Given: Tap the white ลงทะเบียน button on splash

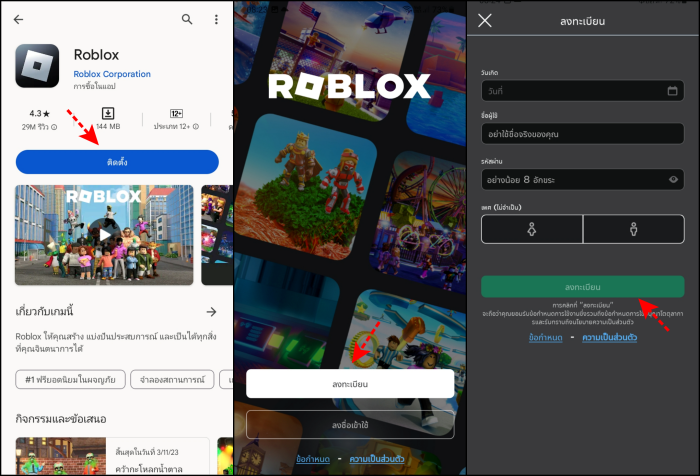Looking at the screenshot, I should tap(350, 384).
